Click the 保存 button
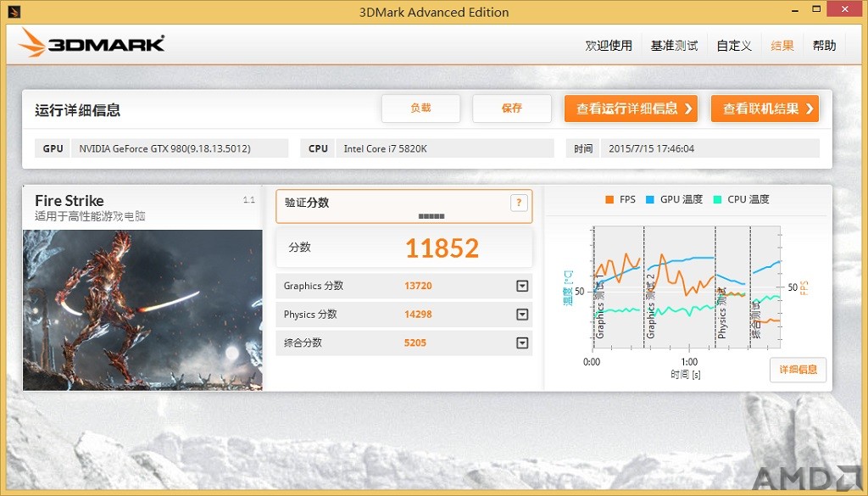This screenshot has height=496, width=868. pyautogui.click(x=511, y=109)
